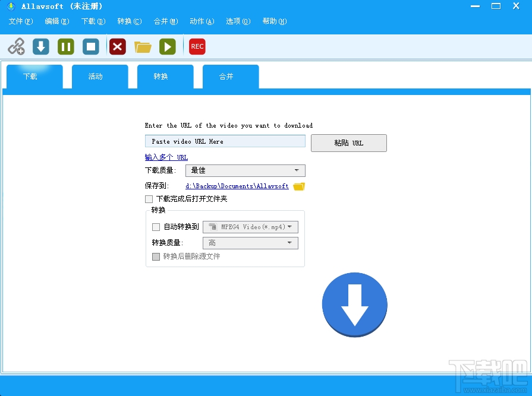
Task: Click the add URL link icon
Action: click(16, 46)
